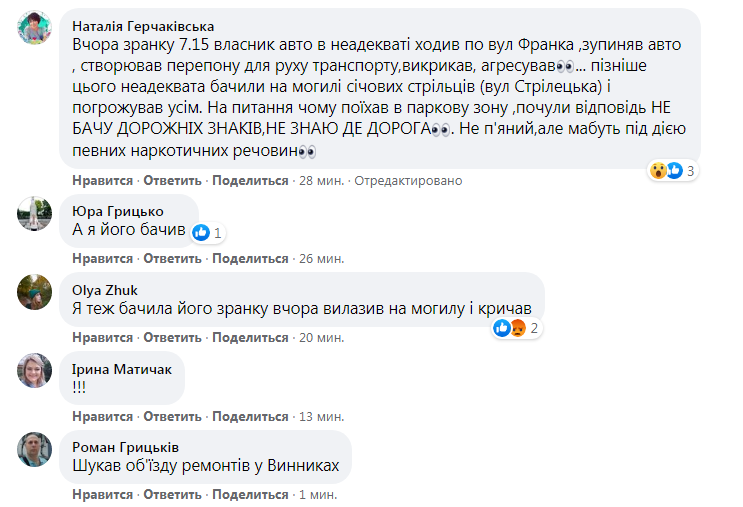
Task: Reply to Юра Грицько's comment
Action: 174,258
